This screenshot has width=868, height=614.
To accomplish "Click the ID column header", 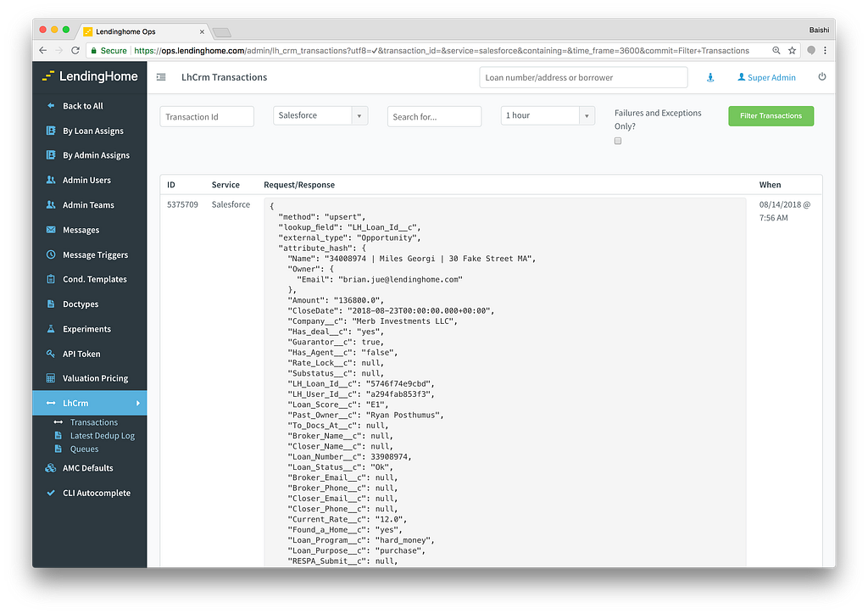I will tap(171, 185).
